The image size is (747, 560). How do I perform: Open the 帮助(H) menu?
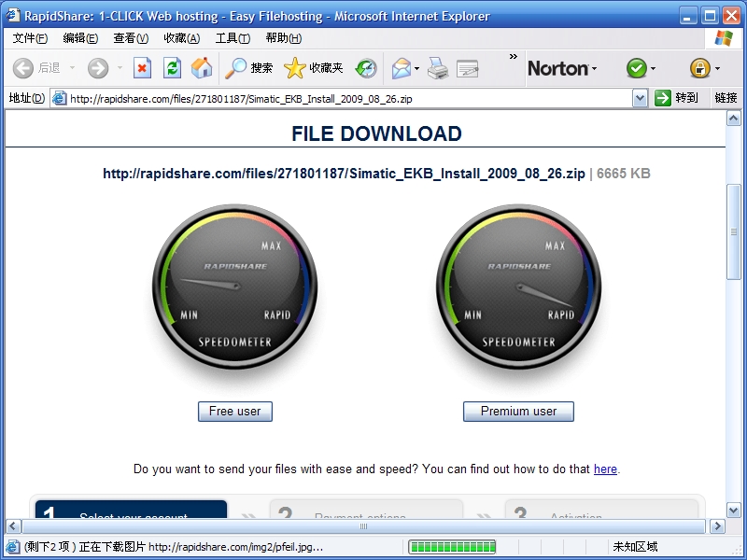pos(284,38)
